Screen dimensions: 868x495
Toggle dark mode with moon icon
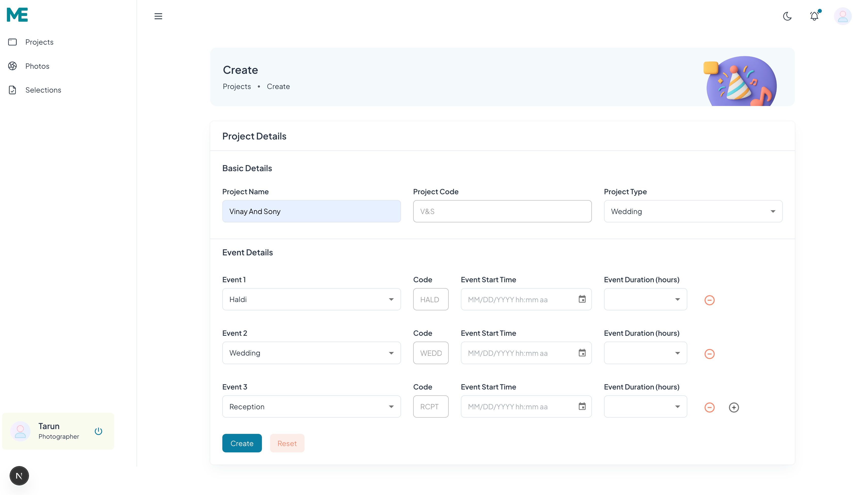[787, 16]
